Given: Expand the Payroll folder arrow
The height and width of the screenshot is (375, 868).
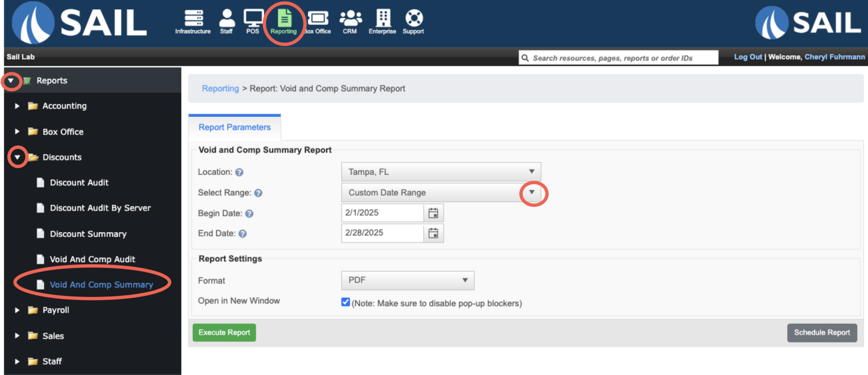Looking at the screenshot, I should click(17, 310).
